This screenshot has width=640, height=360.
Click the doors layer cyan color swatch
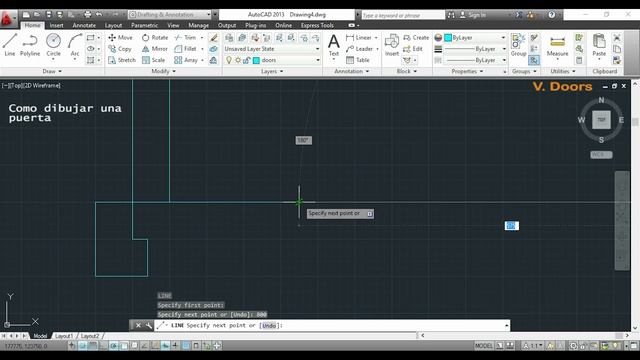point(256,60)
